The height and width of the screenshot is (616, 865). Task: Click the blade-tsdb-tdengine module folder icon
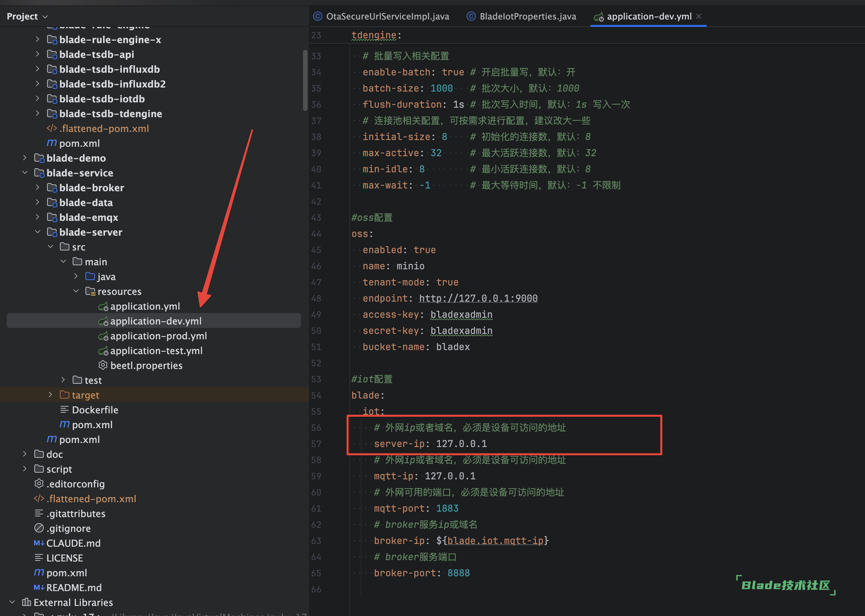[x=51, y=114]
